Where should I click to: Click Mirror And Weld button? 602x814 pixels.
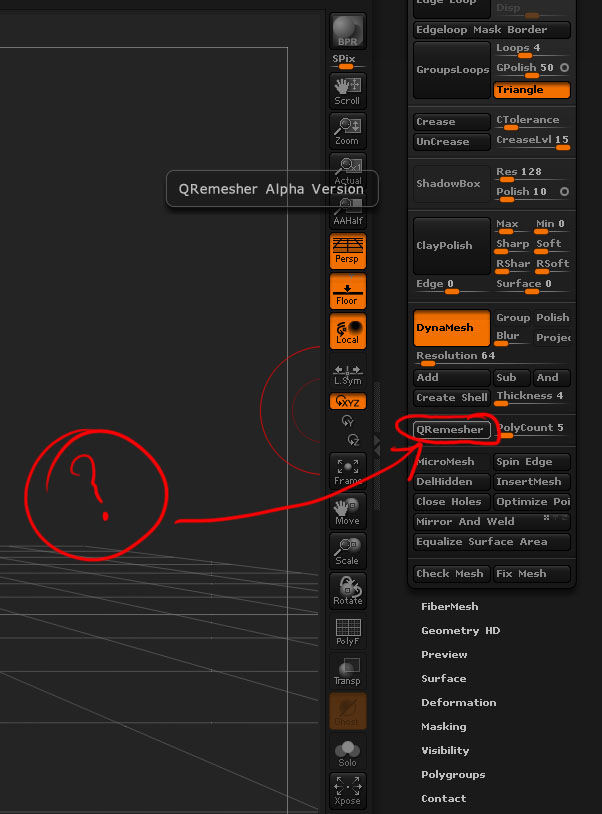491,521
